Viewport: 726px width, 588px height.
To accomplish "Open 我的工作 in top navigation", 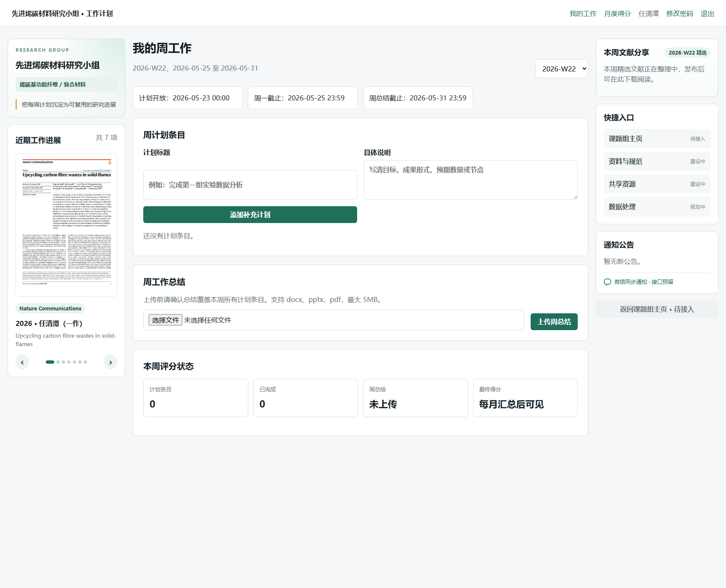I will click(x=583, y=13).
